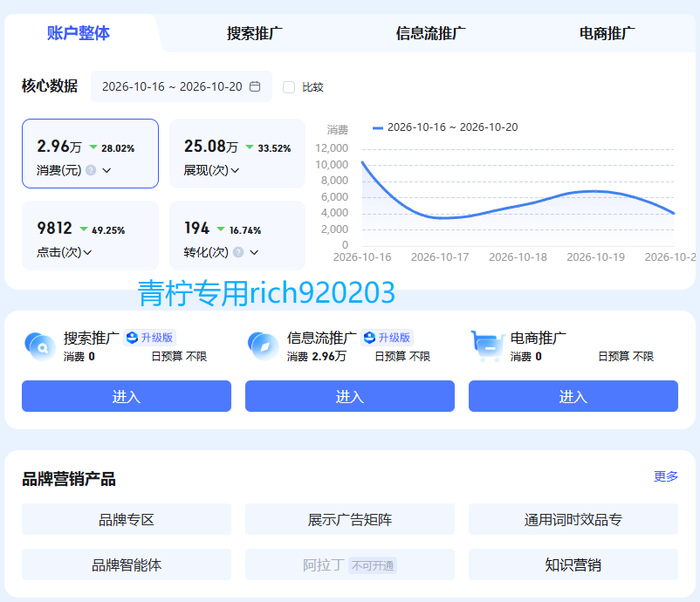Open the date range picker field
This screenshot has width=700, height=602.
(x=182, y=86)
